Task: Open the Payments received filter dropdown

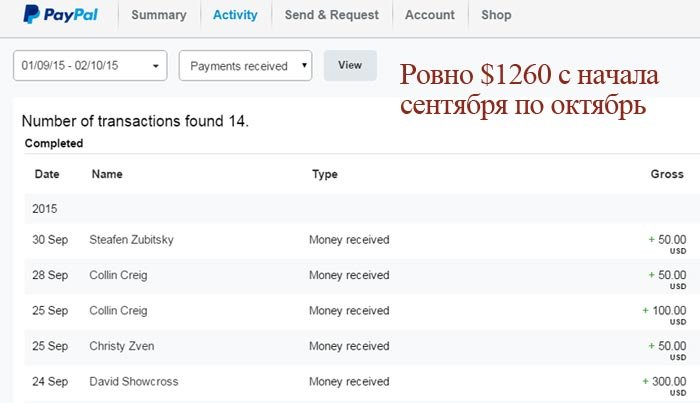Action: pos(245,66)
